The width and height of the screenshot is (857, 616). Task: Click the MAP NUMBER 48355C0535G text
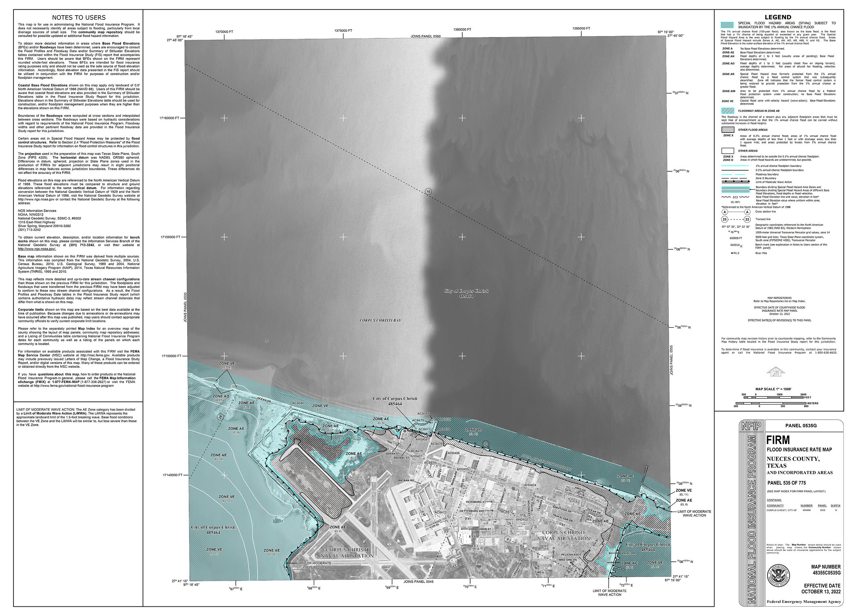826,570
